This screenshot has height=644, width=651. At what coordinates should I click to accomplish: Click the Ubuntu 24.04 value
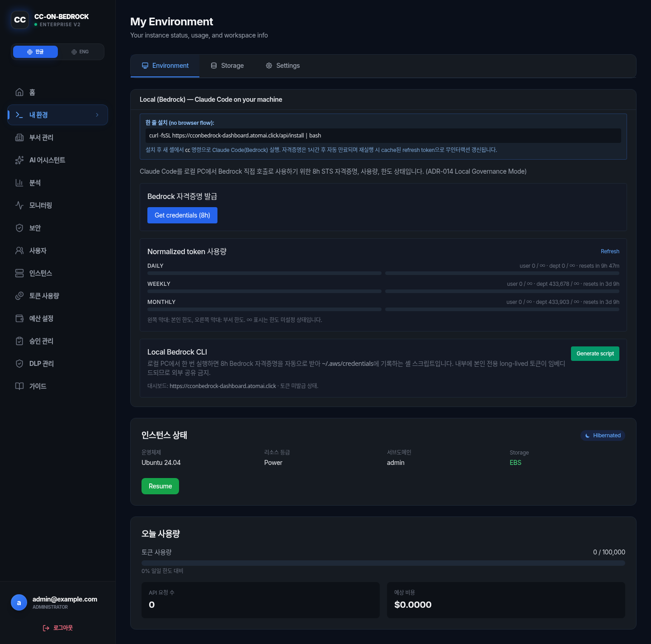[161, 463]
